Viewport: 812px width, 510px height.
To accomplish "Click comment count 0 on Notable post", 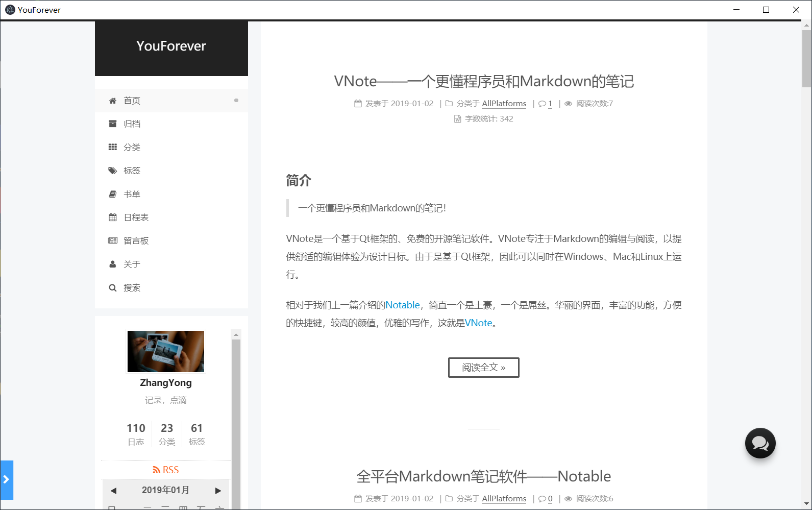I will [550, 499].
